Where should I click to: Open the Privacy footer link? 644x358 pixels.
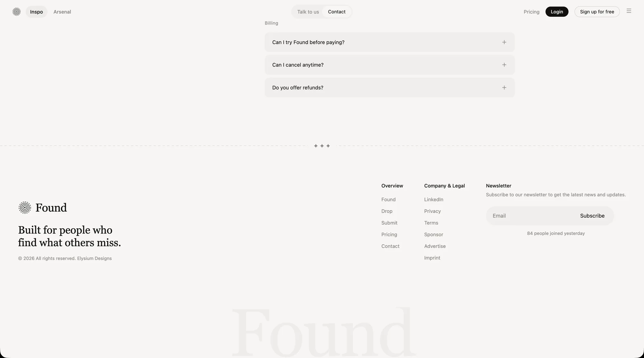click(x=432, y=211)
